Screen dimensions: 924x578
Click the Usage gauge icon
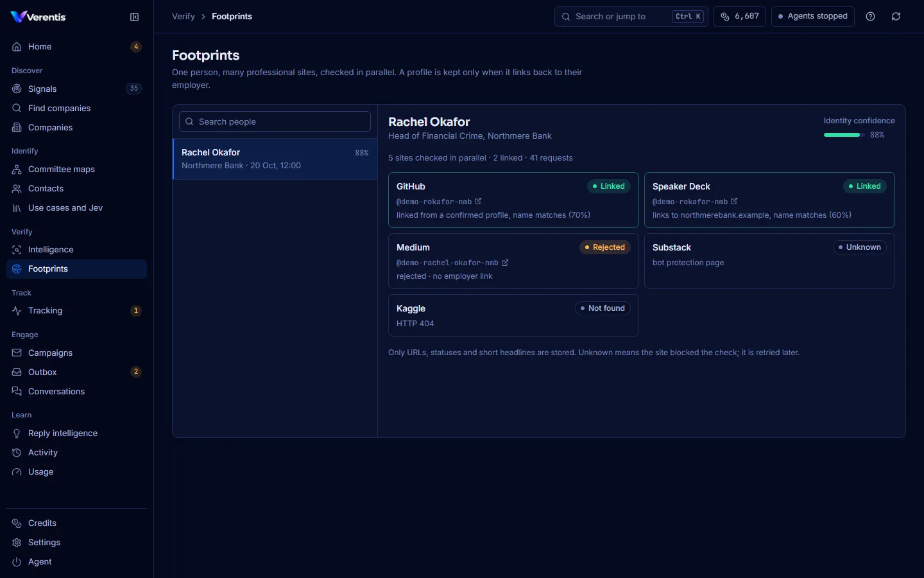[17, 472]
